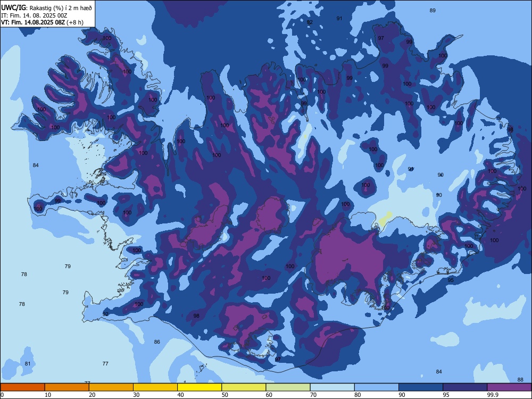Click the legend scale label '60'
The height and width of the screenshot is (399, 532).
[x=269, y=395]
